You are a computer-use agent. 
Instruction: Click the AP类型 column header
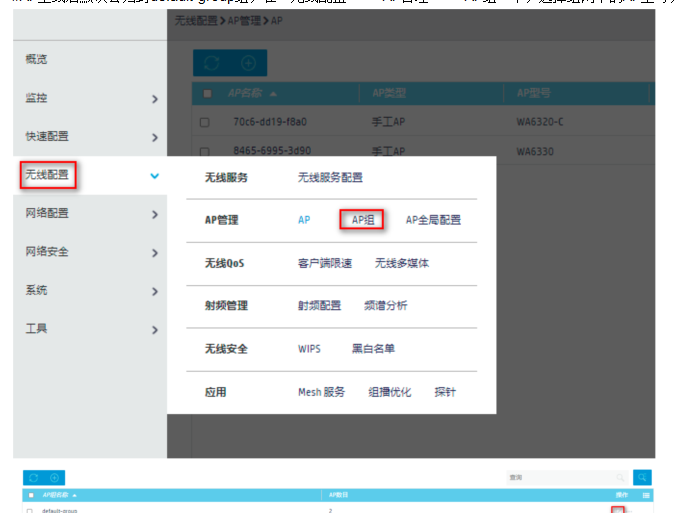[389, 93]
